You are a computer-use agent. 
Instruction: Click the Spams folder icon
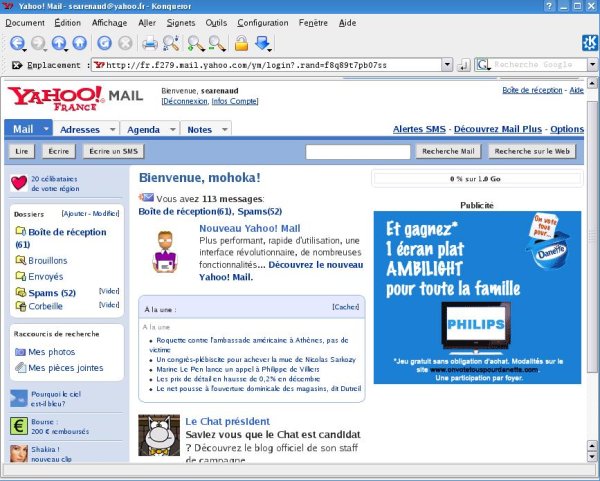pyautogui.click(x=21, y=292)
